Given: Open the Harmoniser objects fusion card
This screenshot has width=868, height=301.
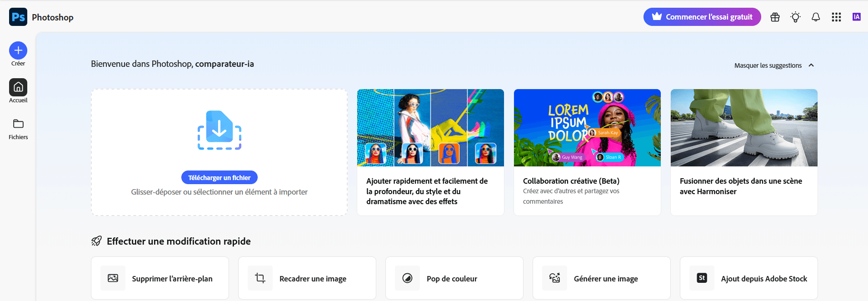Looking at the screenshot, I should [744, 152].
